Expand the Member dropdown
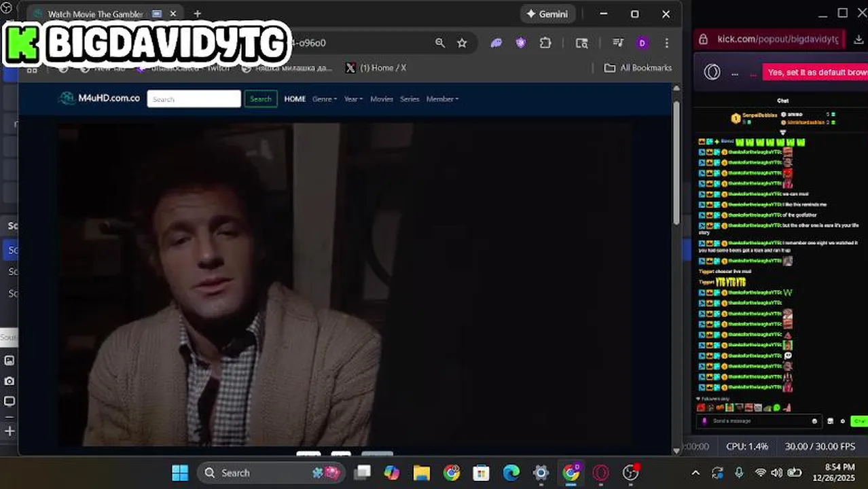 point(442,99)
